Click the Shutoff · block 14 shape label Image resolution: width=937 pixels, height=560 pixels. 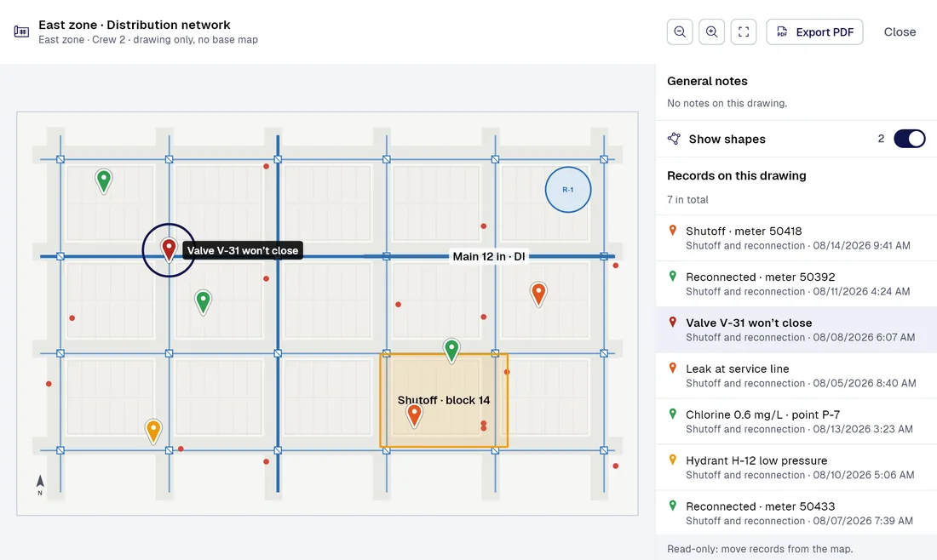(444, 400)
